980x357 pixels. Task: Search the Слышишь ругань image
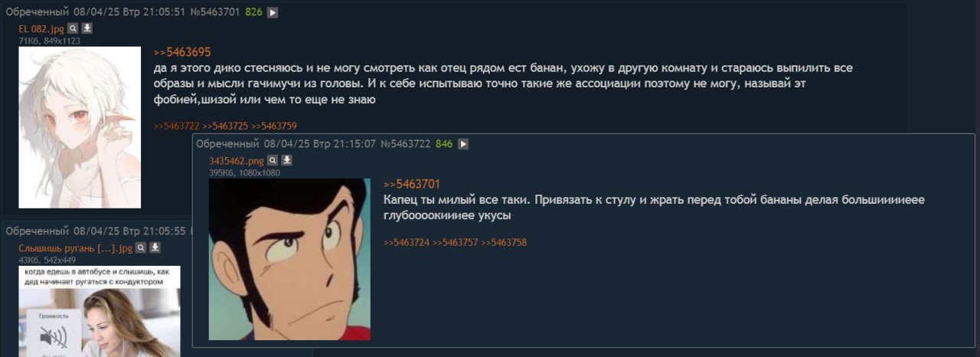(x=141, y=248)
